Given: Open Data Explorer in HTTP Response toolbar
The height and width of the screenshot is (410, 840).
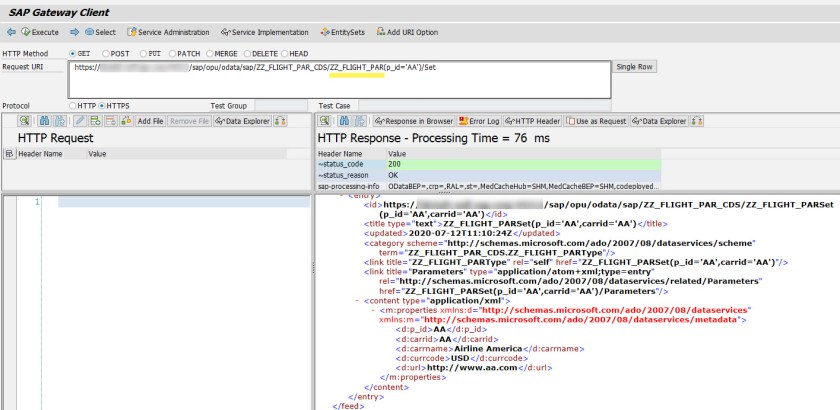Looking at the screenshot, I should tap(659, 121).
